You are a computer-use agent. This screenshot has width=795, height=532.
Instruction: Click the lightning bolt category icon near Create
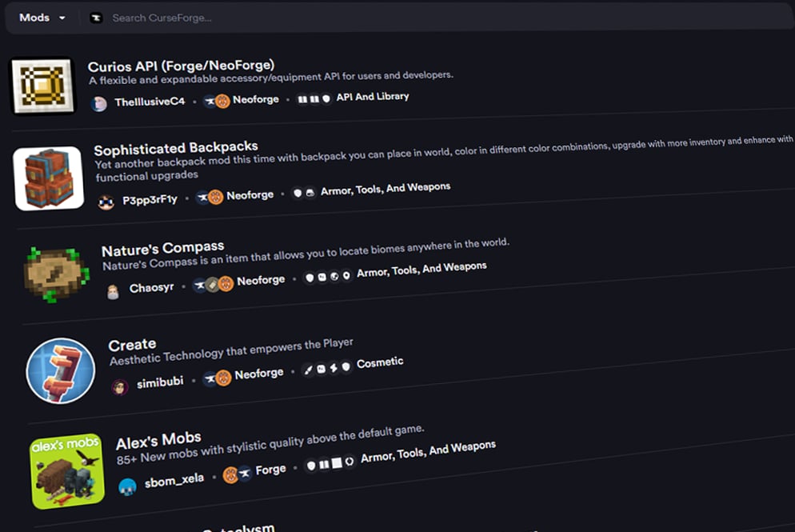pyautogui.click(x=334, y=367)
